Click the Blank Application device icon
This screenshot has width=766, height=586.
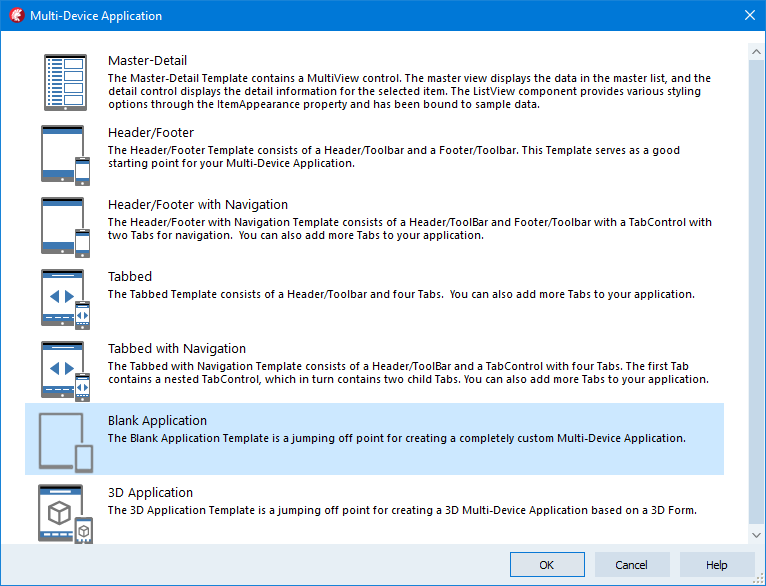pyautogui.click(x=66, y=443)
